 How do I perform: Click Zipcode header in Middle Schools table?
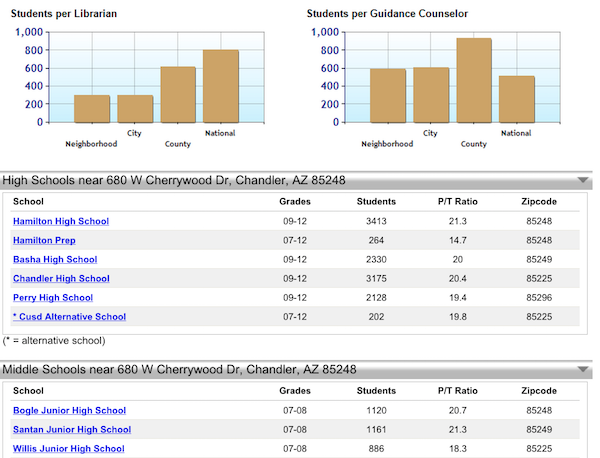[x=539, y=391]
